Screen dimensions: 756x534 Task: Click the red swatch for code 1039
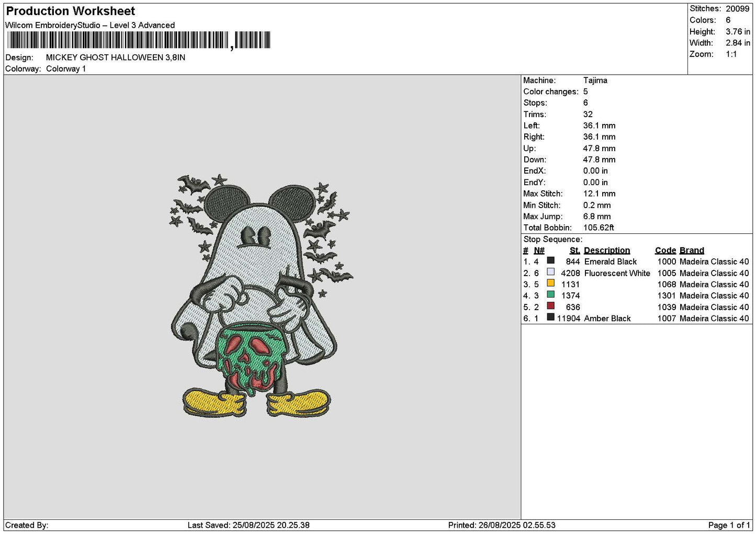coord(550,306)
